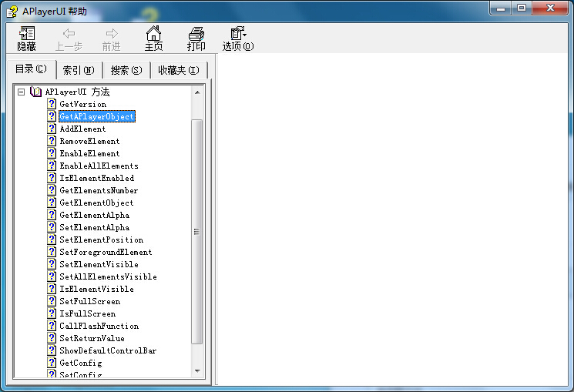This screenshot has width=574, height=392.
Task: Open the ShowDefaultControlBar topic
Action: point(108,350)
